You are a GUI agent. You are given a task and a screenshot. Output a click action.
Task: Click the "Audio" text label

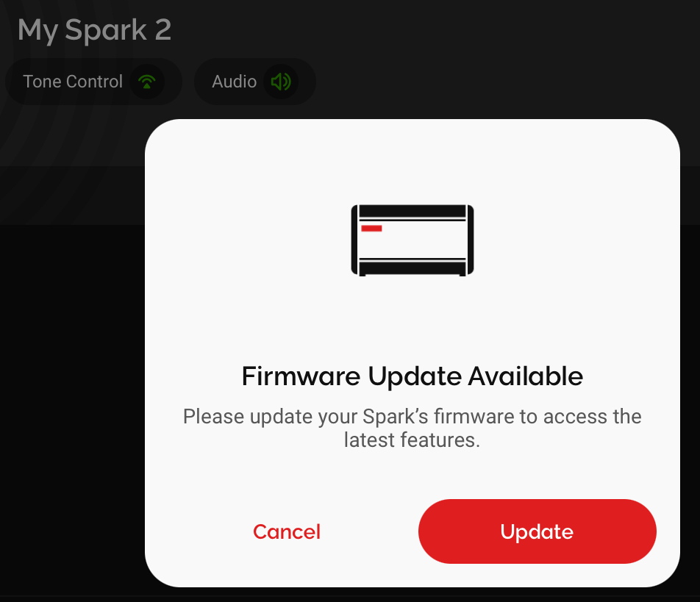pyautogui.click(x=234, y=82)
